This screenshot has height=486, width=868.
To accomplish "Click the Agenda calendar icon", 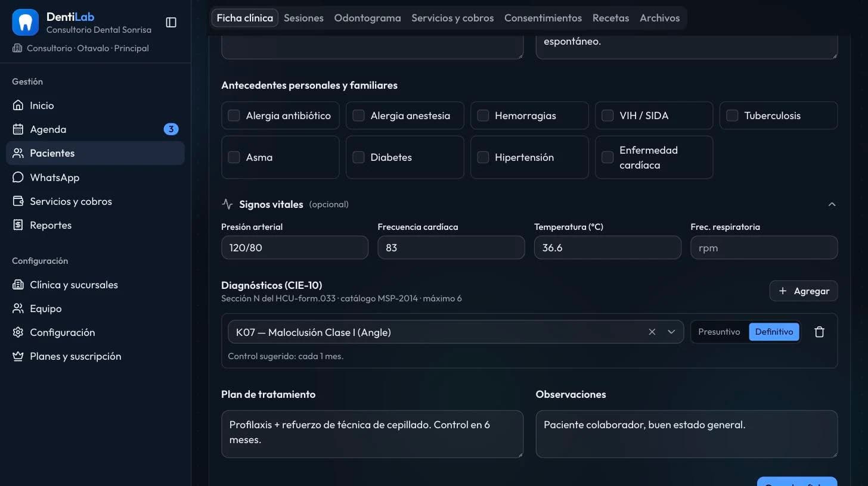I will pos(18,129).
